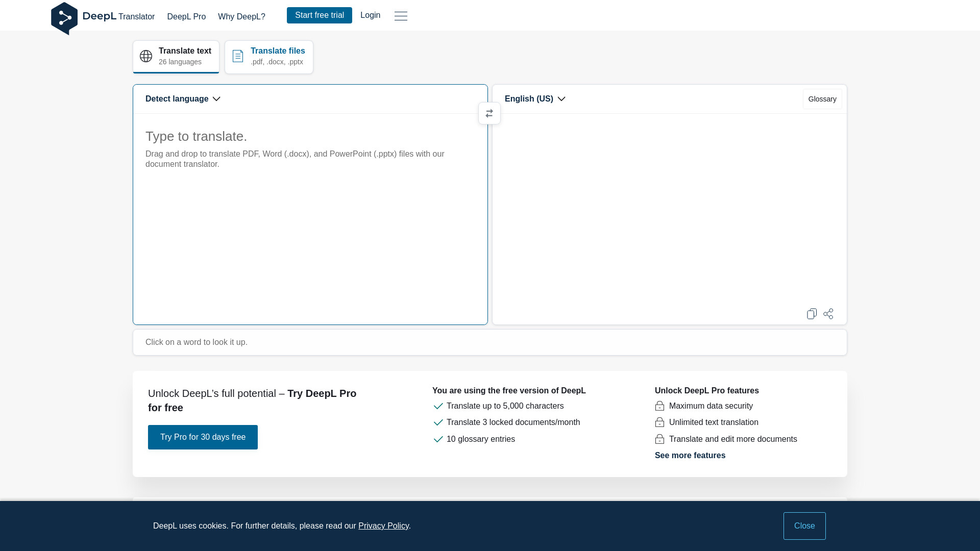
Task: Click checkmark beside Translate 3 locked documents/month
Action: click(x=438, y=422)
